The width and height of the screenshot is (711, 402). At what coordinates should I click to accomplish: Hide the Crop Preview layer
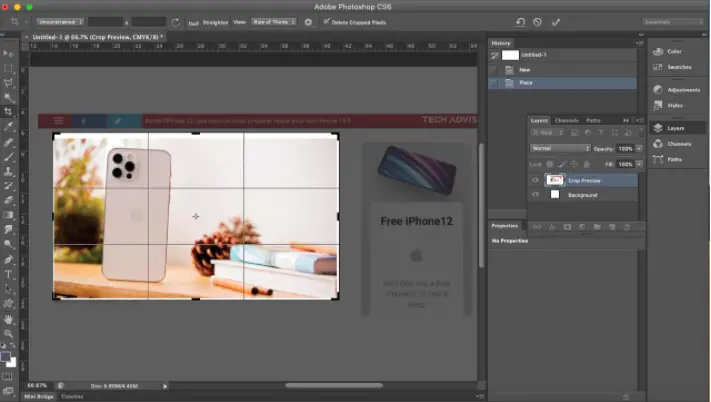coord(536,180)
